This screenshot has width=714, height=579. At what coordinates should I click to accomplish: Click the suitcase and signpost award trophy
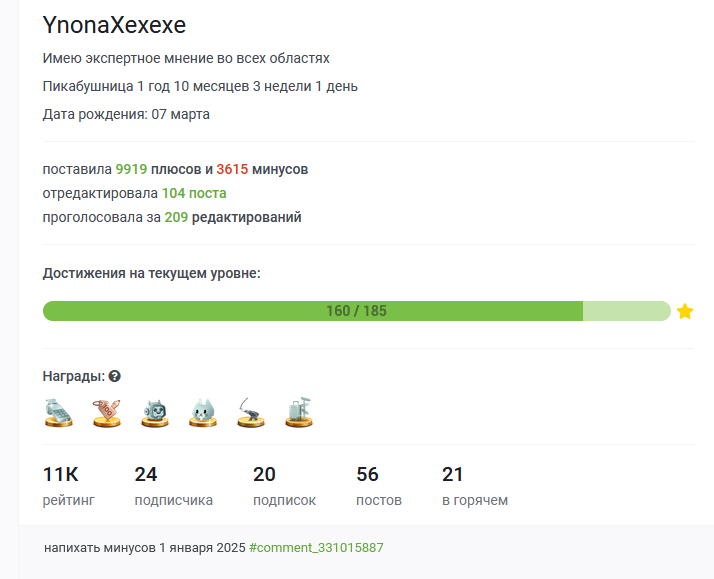(299, 412)
